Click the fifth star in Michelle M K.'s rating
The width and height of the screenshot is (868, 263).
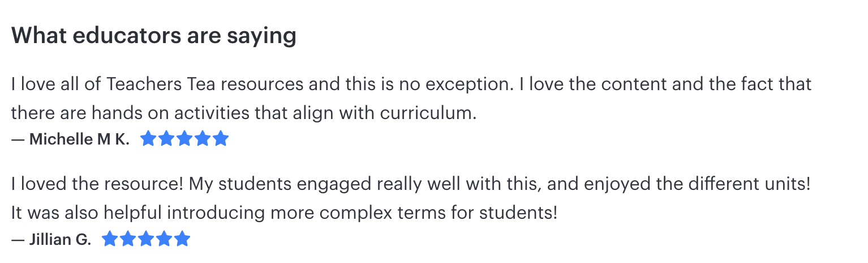[221, 139]
